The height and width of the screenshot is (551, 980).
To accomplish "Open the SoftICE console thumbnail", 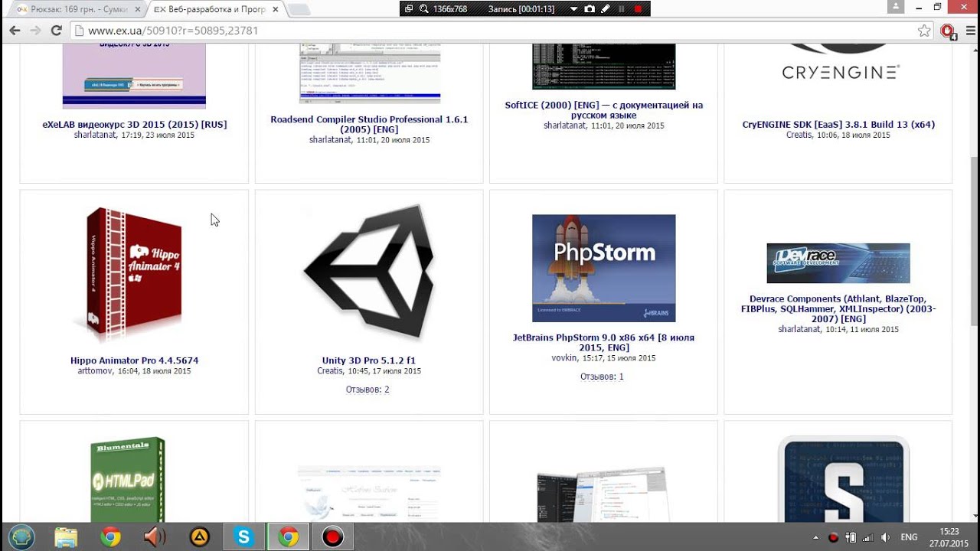I will click(x=603, y=67).
